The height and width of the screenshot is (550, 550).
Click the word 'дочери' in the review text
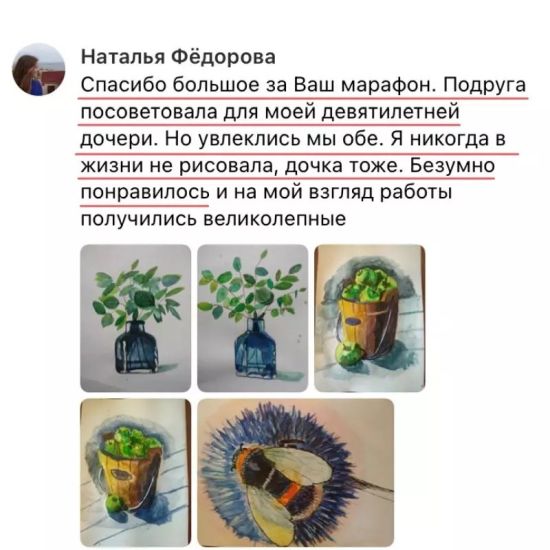(x=119, y=139)
